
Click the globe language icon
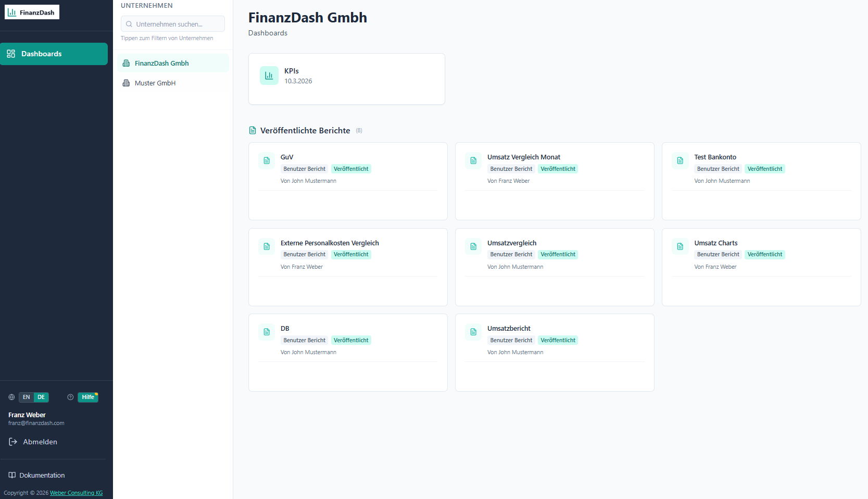click(11, 397)
